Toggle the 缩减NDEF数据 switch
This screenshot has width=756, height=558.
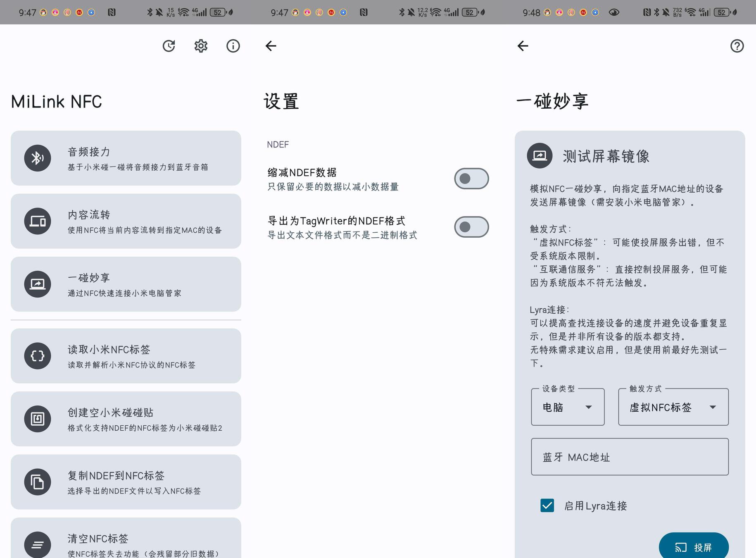pos(471,179)
